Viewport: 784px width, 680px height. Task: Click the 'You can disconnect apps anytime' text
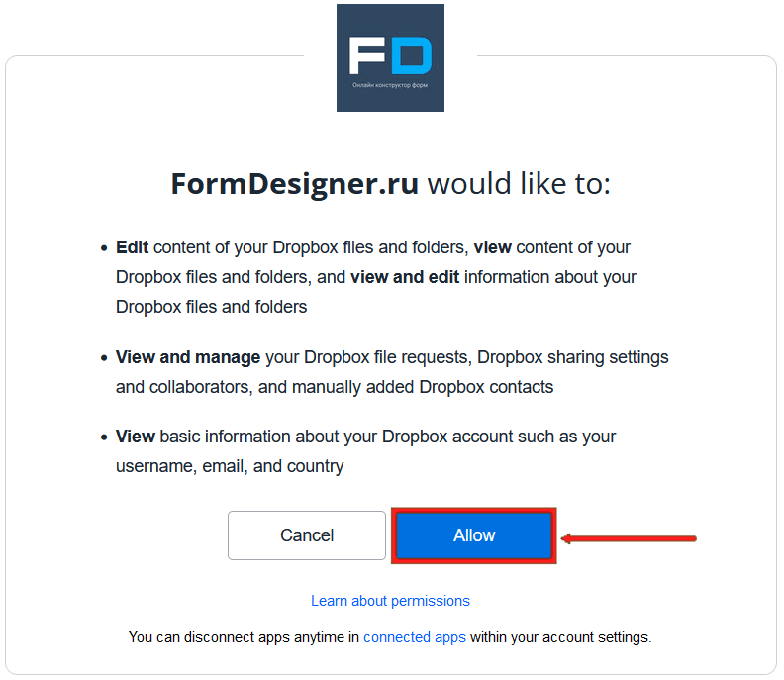(243, 637)
